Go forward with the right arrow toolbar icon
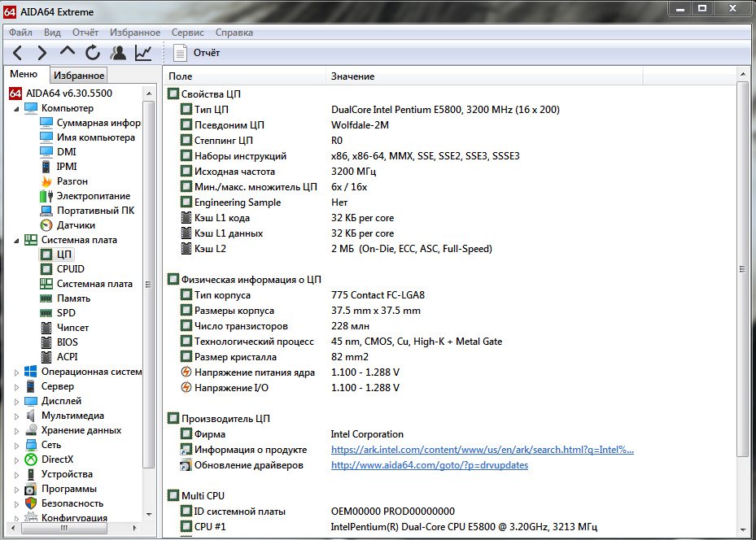This screenshot has width=756, height=540. click(42, 53)
